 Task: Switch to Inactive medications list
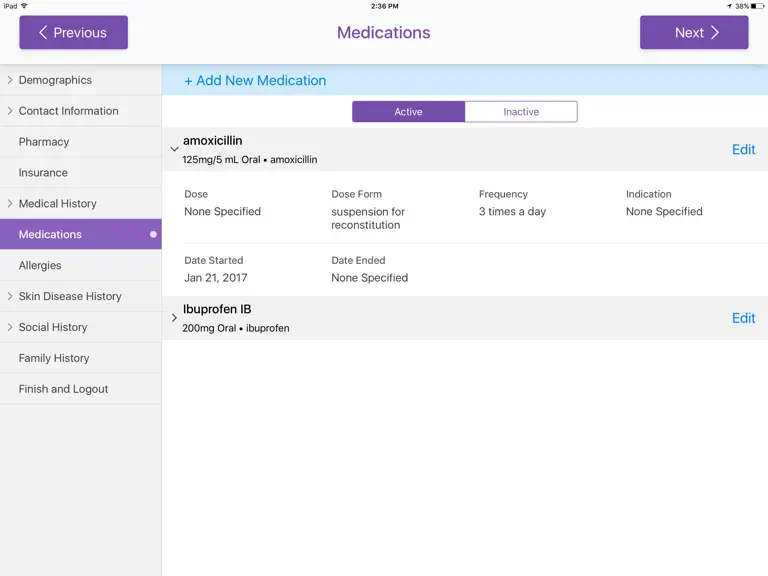pos(521,112)
